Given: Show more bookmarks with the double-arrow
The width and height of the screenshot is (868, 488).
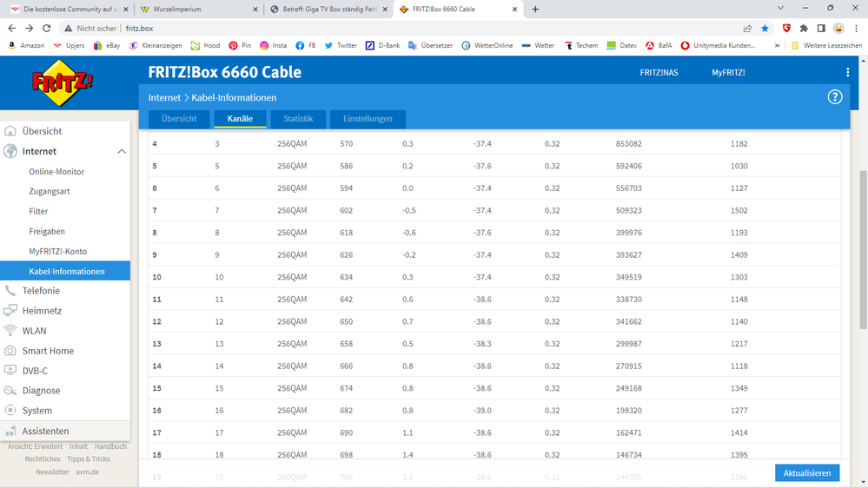Looking at the screenshot, I should coord(778,45).
